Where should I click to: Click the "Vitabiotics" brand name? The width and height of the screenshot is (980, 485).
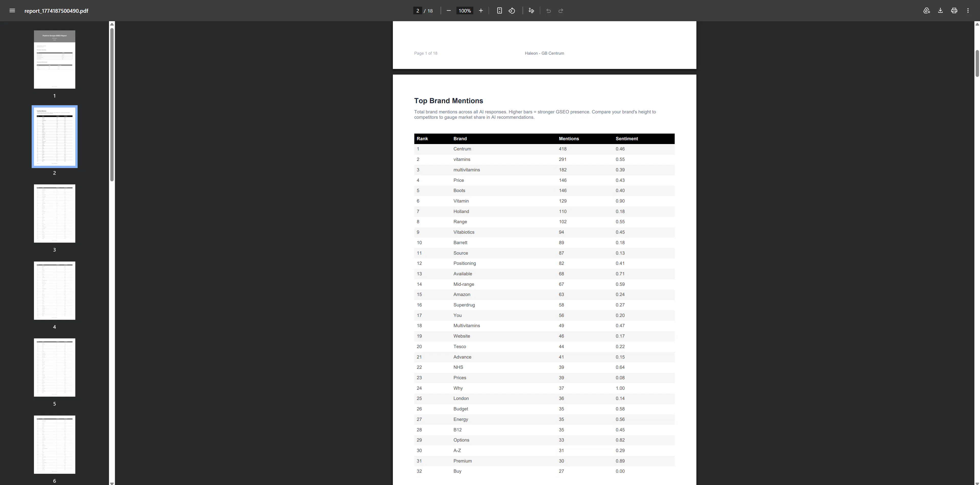click(464, 232)
